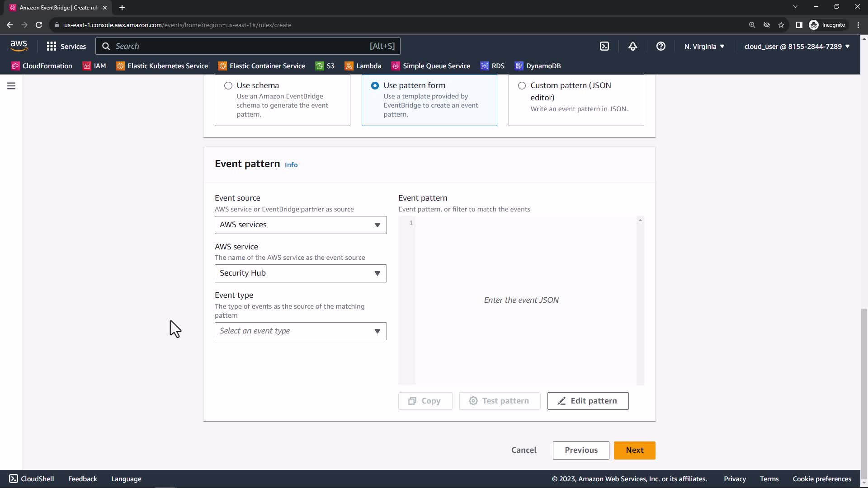Open CloudShell icon in top navigation bar
The width and height of the screenshot is (868, 488).
click(x=604, y=46)
